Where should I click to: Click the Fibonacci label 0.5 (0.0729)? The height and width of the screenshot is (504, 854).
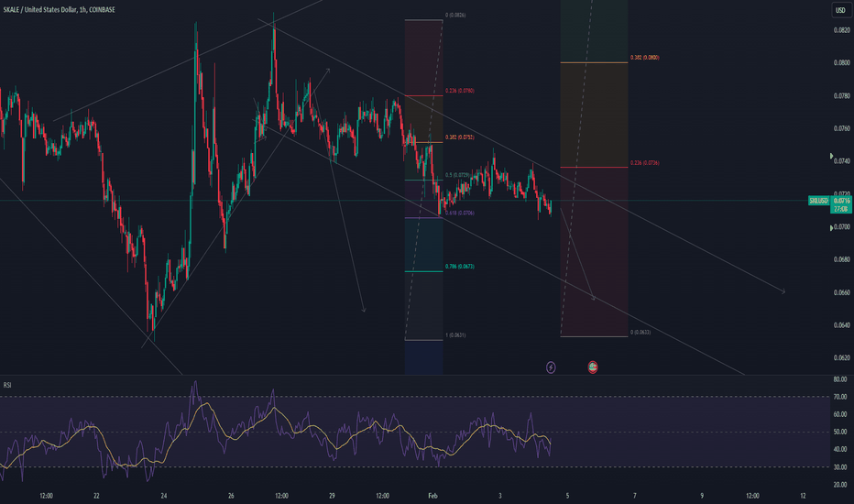tap(457, 175)
